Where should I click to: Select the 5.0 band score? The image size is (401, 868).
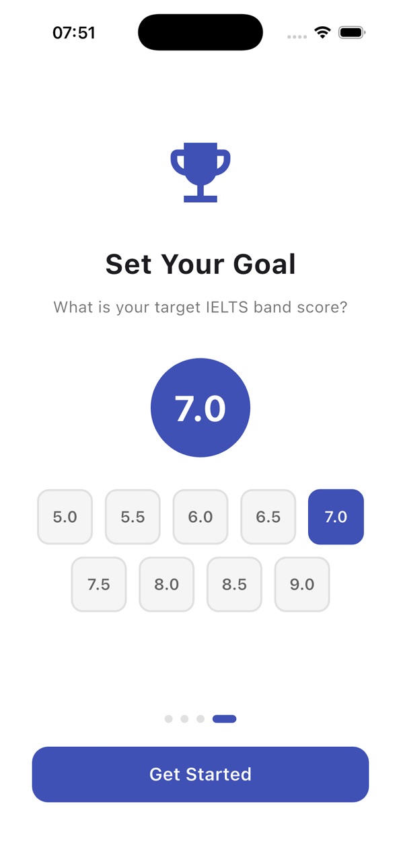[x=65, y=517]
